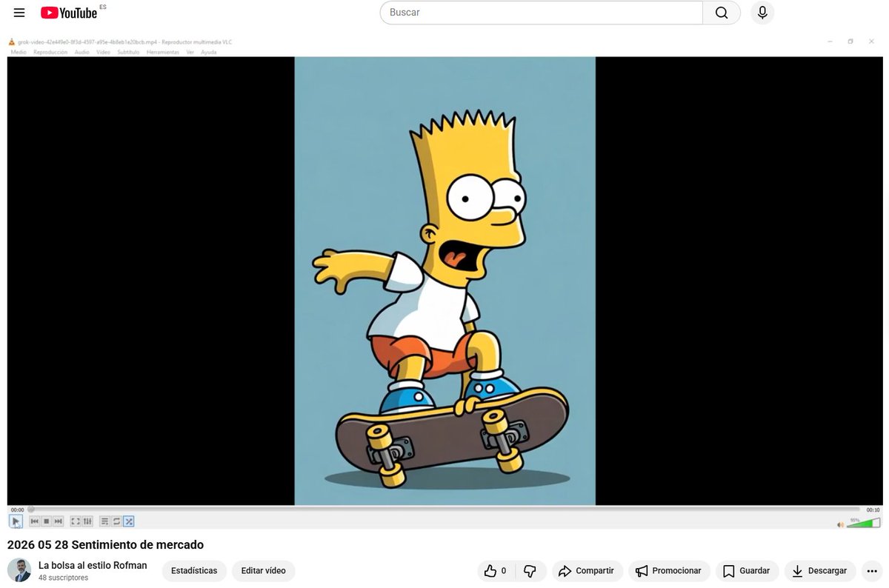Open VLC Ayuda menu

pyautogui.click(x=209, y=52)
